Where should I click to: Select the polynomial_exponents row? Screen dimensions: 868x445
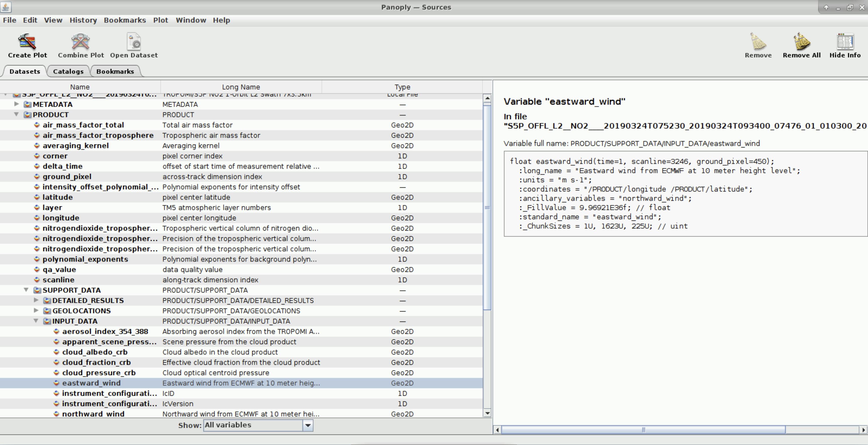point(241,259)
